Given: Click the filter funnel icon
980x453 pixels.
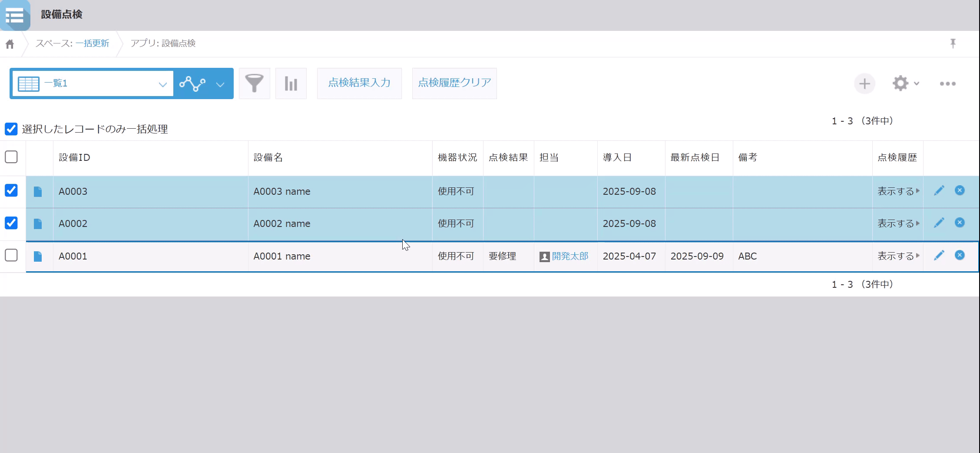Looking at the screenshot, I should pyautogui.click(x=254, y=83).
